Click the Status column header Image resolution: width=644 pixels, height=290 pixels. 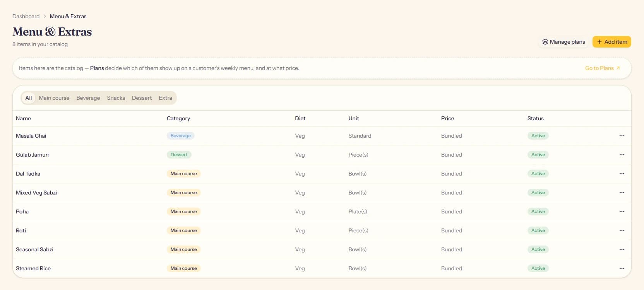[536, 118]
